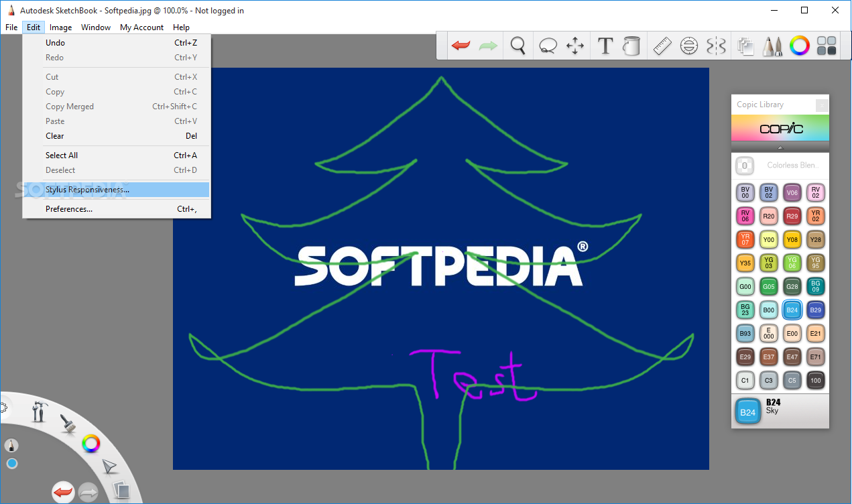Pick the BV00 Copic swatch

pos(745,193)
